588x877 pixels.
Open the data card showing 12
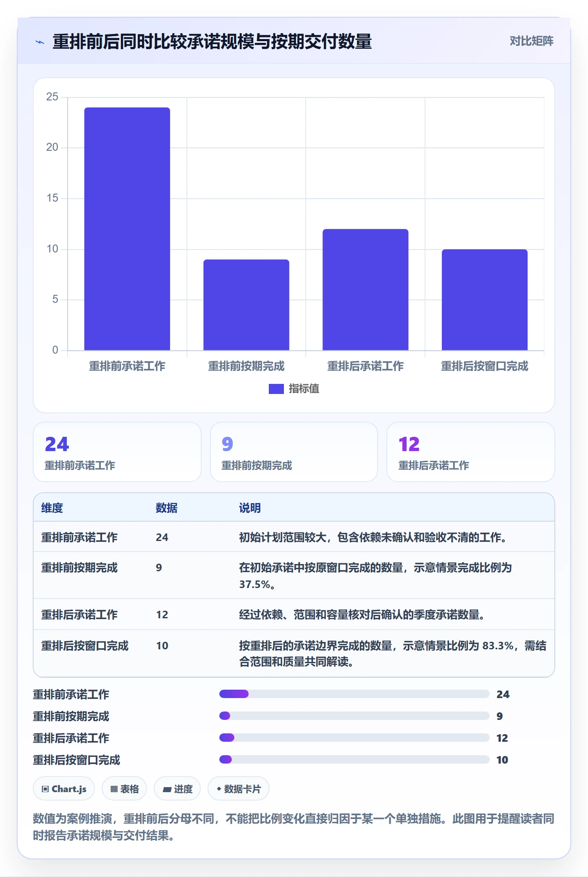pos(471,452)
